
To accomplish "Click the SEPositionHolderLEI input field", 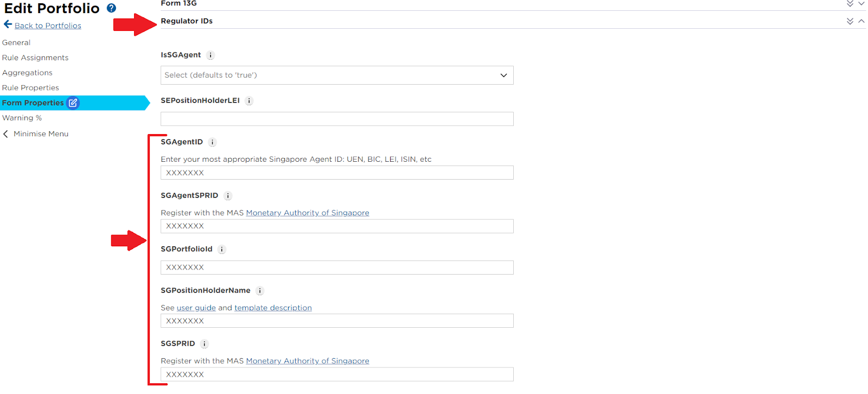I will point(337,119).
